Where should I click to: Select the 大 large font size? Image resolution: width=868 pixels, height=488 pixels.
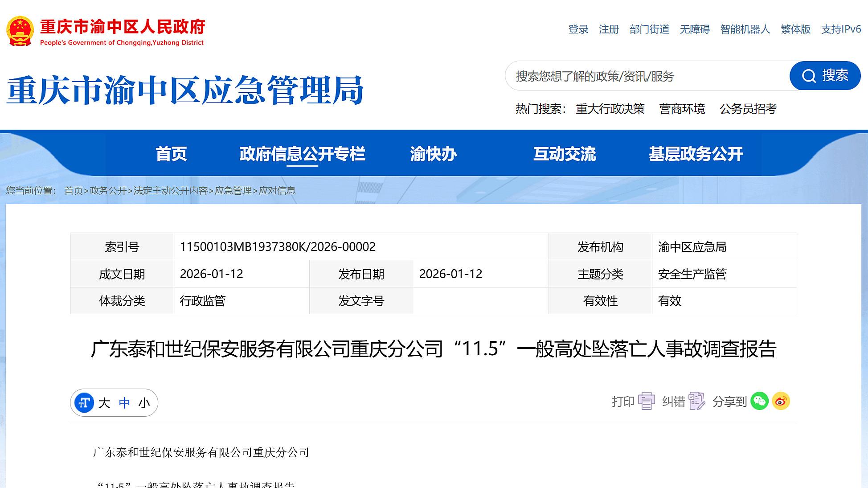104,402
